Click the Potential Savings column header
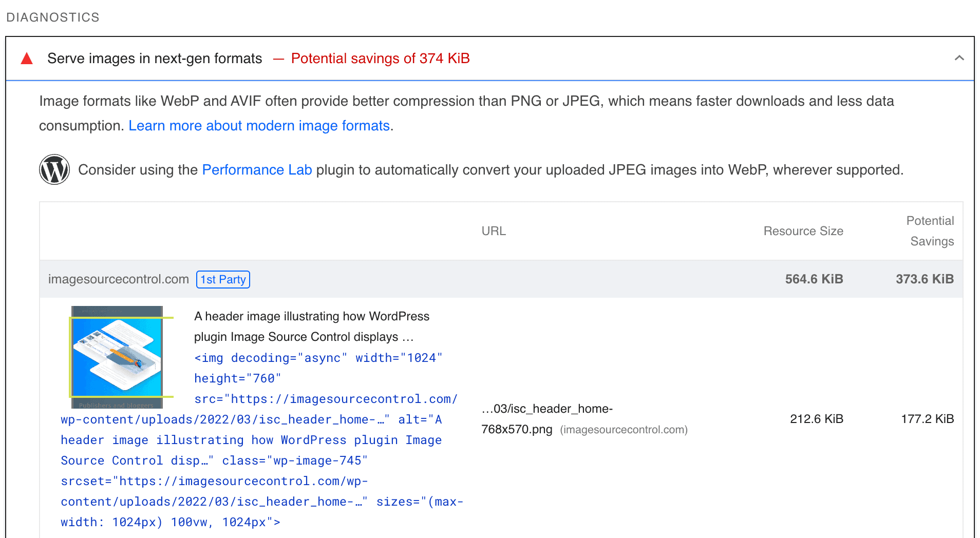This screenshot has width=980, height=538. (930, 231)
